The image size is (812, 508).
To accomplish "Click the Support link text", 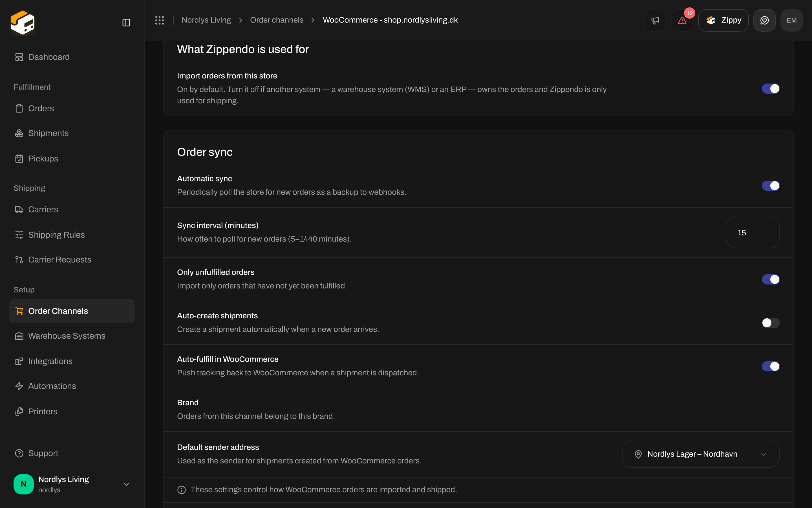I will pyautogui.click(x=43, y=453).
